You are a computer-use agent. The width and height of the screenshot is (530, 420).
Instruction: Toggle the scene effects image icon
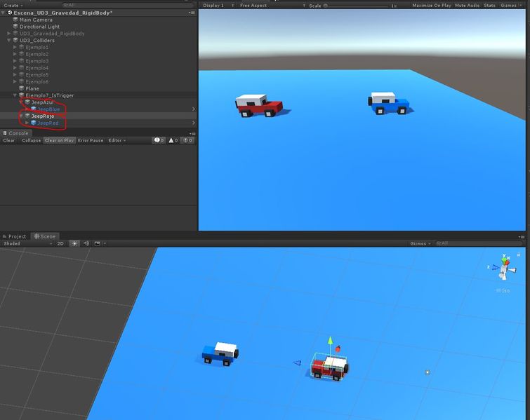98,243
